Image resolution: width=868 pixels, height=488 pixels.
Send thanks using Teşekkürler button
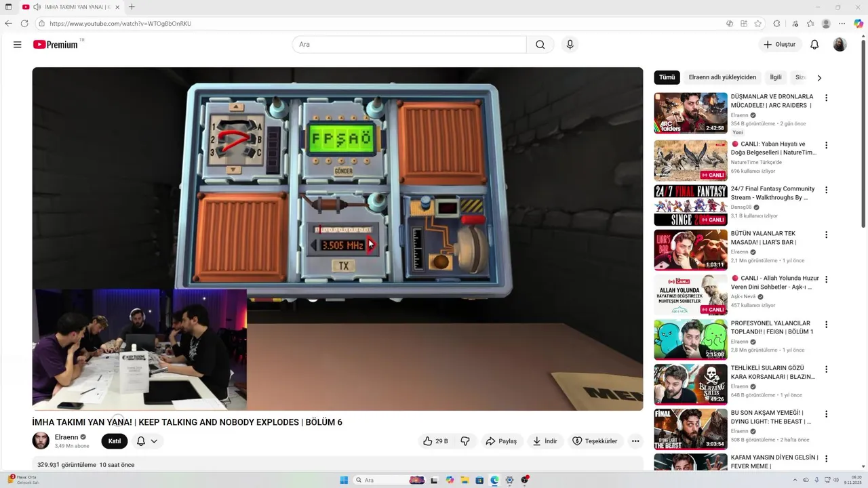pyautogui.click(x=595, y=441)
